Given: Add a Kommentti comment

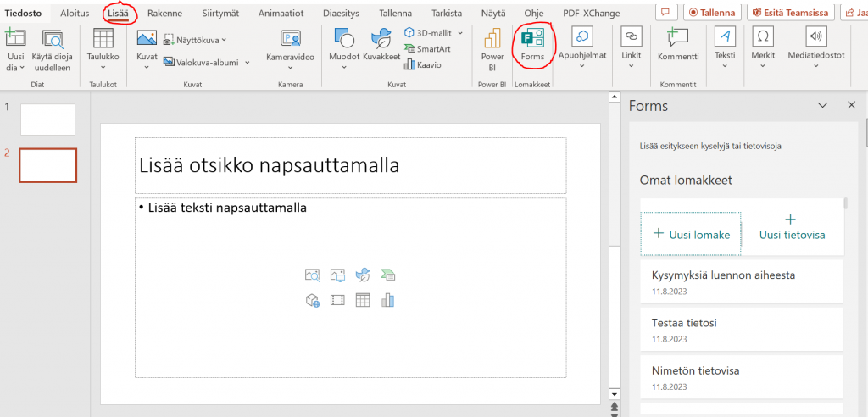Looking at the screenshot, I should tap(678, 44).
